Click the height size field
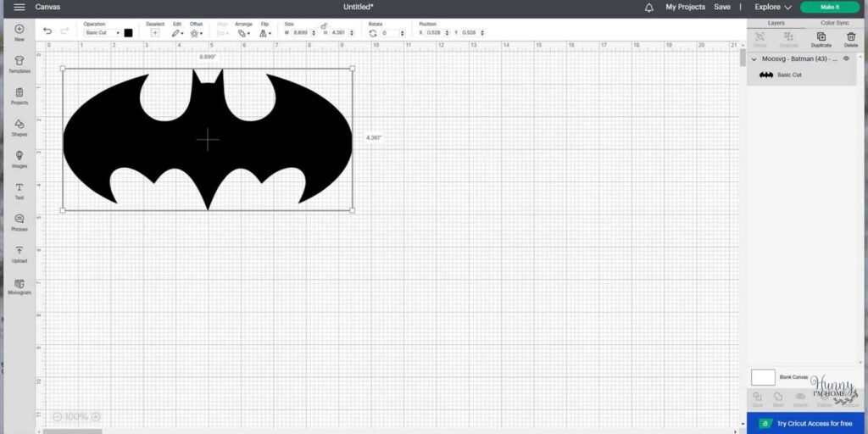 click(x=339, y=33)
